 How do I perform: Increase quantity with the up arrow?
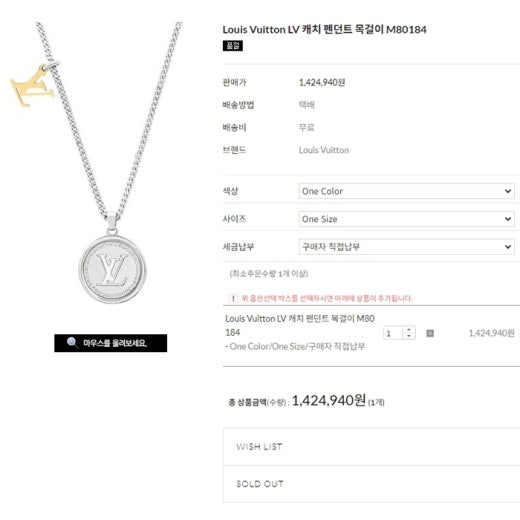[409, 330]
